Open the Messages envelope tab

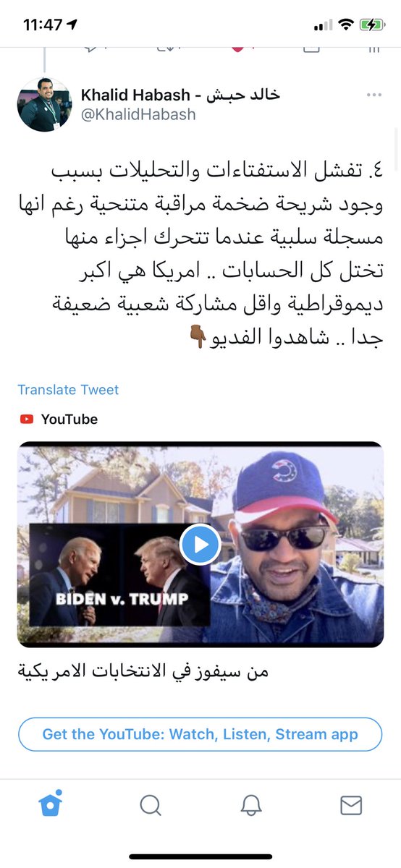[351, 805]
